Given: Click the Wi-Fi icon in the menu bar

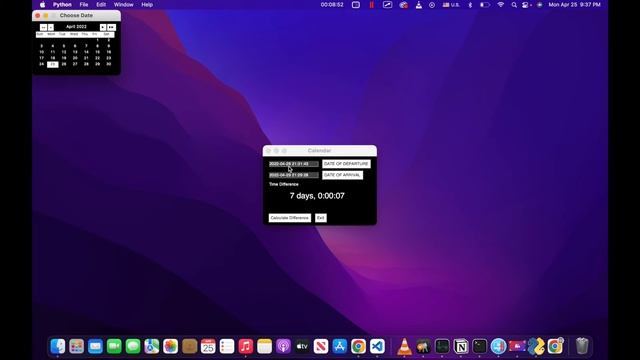Looking at the screenshot, I should [x=500, y=5].
